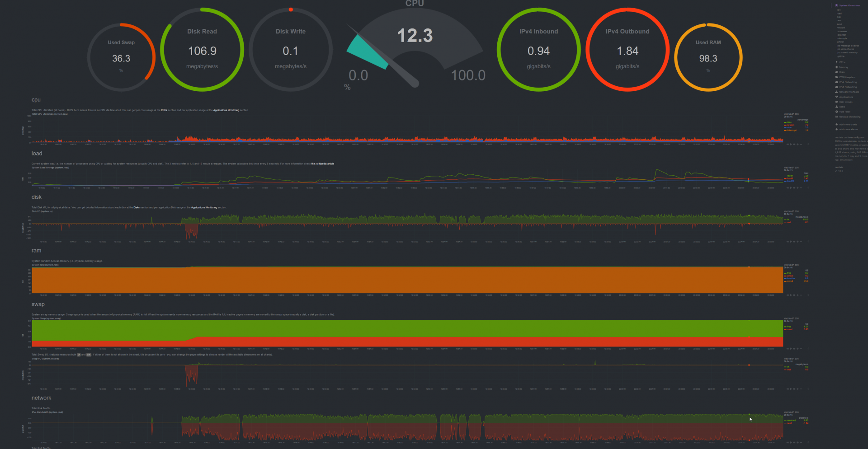Viewport: 868px width, 449px height.
Task: Zoom in the ram chart with plus icon
Action: [x=797, y=295]
